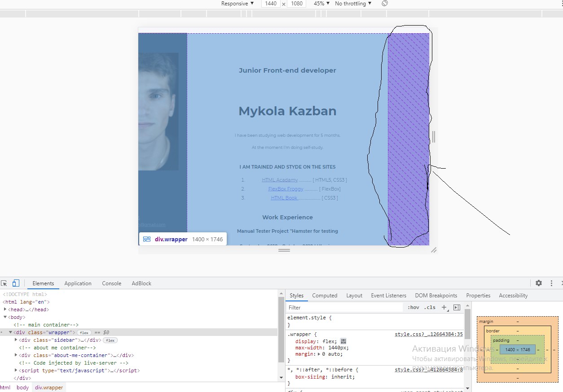
Task: Open the DevTools three-dot menu
Action: point(552,283)
